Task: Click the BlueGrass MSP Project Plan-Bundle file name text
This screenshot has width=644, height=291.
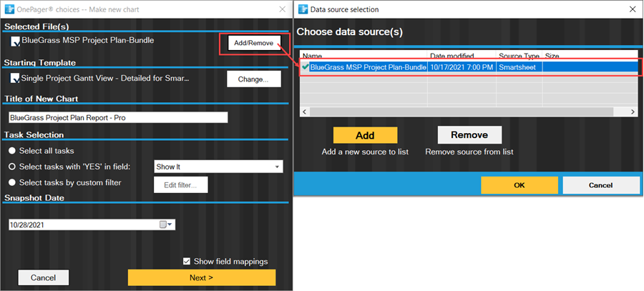Action: pos(88,41)
